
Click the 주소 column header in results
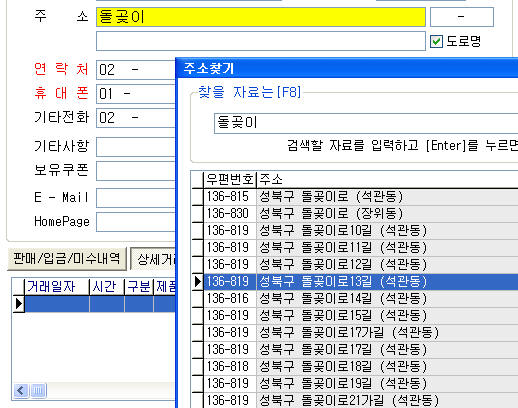click(387, 180)
